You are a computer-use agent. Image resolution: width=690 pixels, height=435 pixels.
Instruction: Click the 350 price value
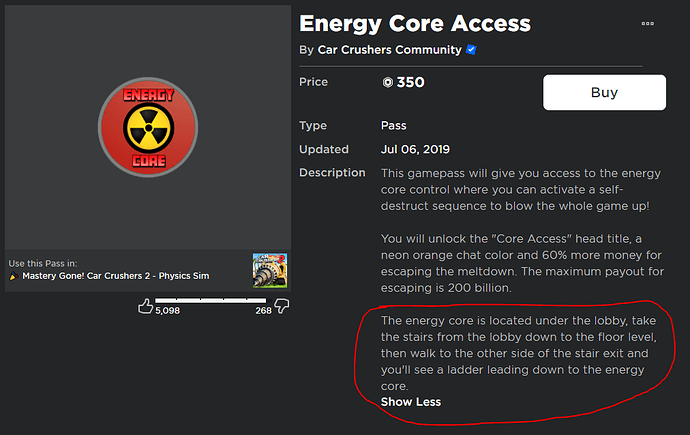coord(409,82)
